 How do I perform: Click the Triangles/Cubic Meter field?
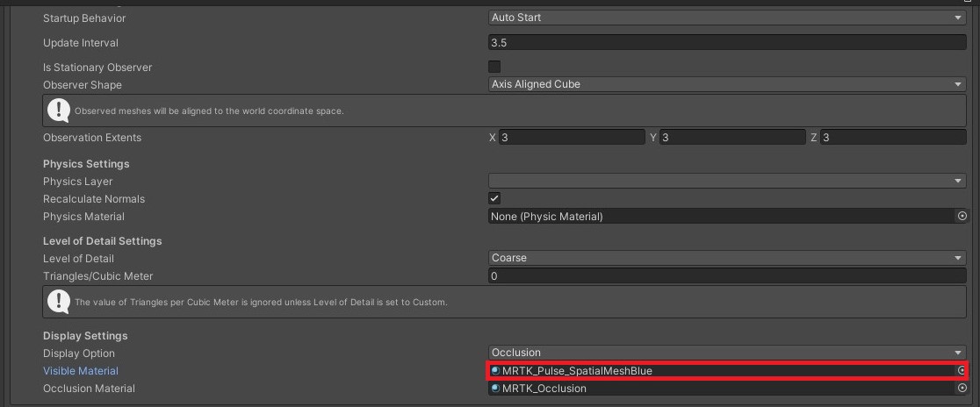[x=727, y=276]
